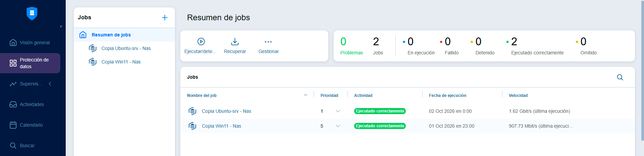Open Copia Win11 - Nas table link
Screen dimensions: 644x156
[221, 126]
